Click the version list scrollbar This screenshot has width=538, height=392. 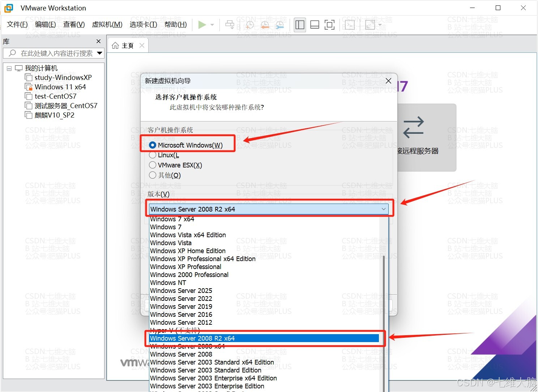(384, 323)
